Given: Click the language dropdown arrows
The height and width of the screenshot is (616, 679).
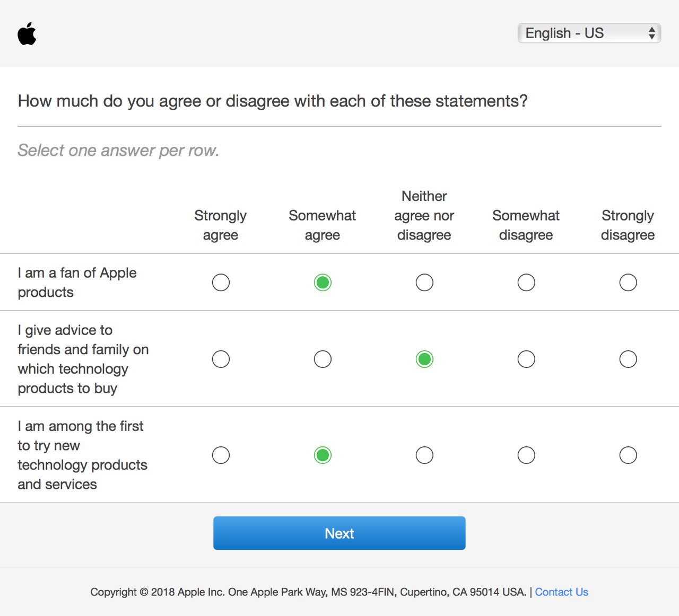Looking at the screenshot, I should (x=652, y=33).
